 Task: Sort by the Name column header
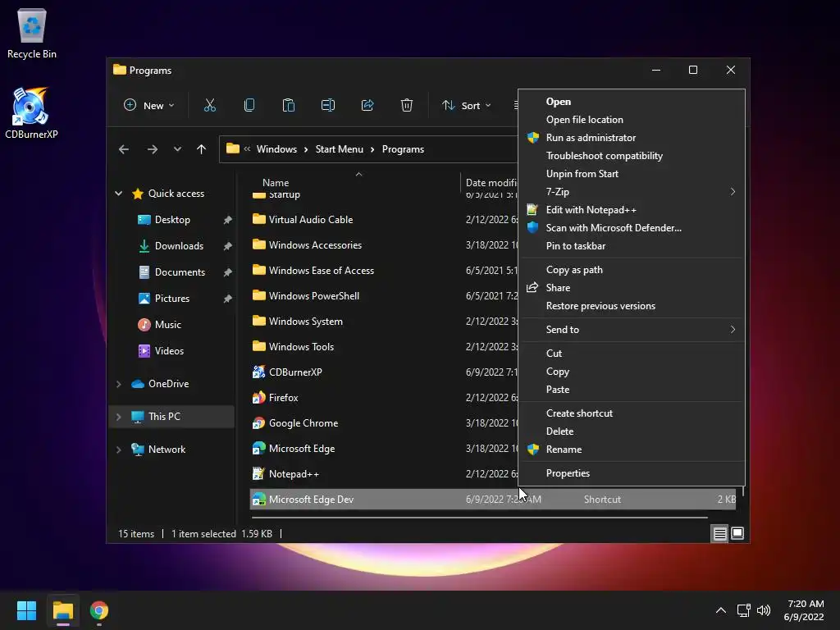tap(276, 183)
